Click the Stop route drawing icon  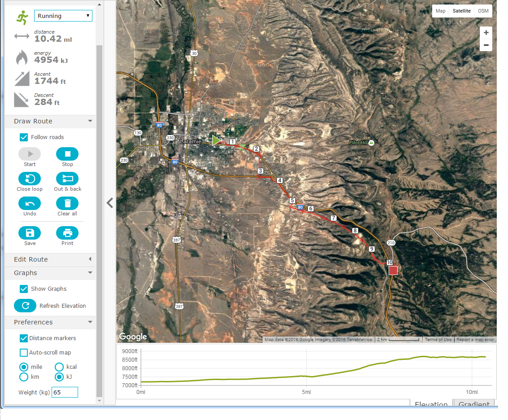pos(67,154)
